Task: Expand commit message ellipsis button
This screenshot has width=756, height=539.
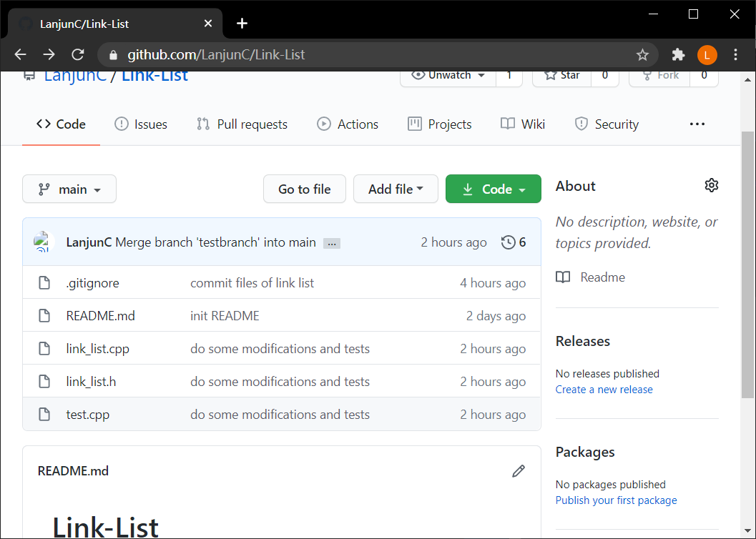Action: coord(332,243)
